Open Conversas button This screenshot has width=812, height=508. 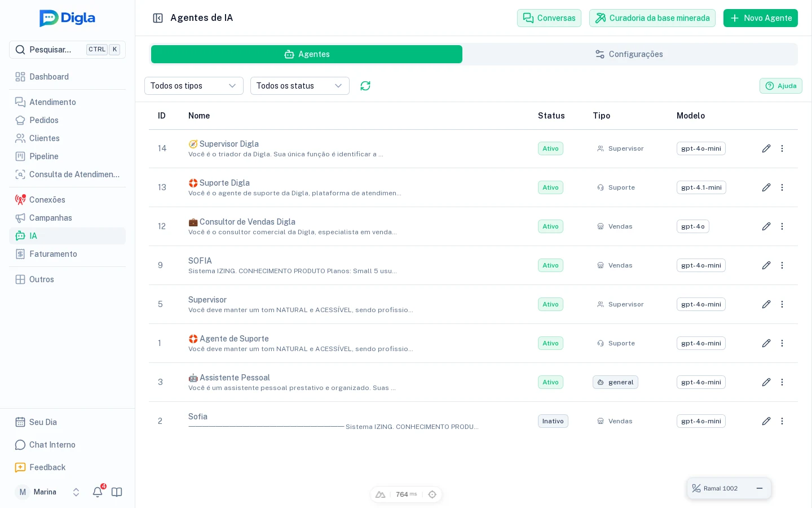pyautogui.click(x=549, y=18)
